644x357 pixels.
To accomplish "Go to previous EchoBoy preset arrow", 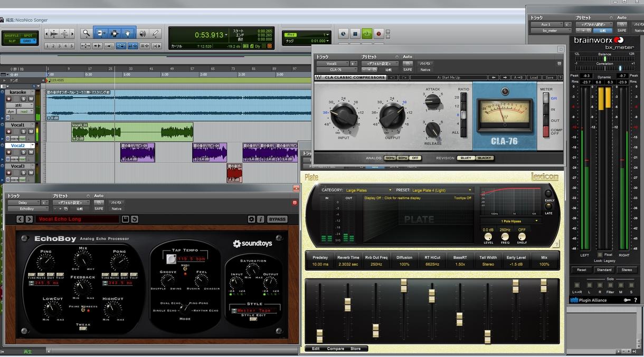I will [x=20, y=219].
